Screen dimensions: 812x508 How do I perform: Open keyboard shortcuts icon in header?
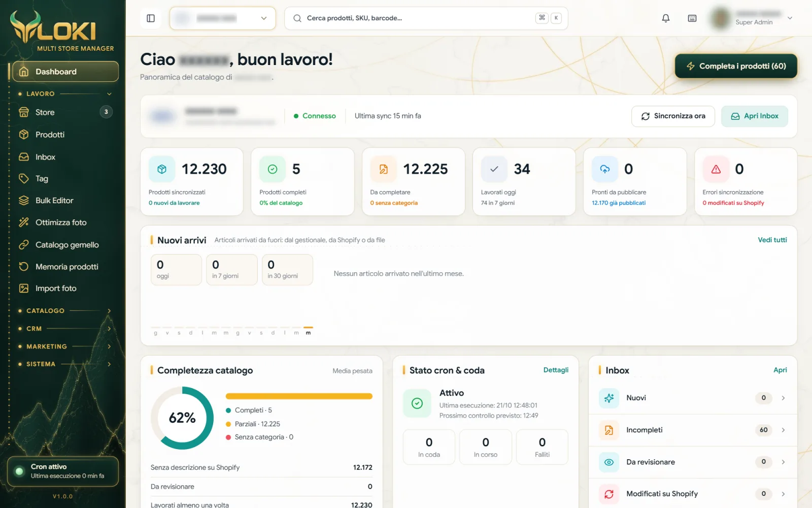click(692, 18)
